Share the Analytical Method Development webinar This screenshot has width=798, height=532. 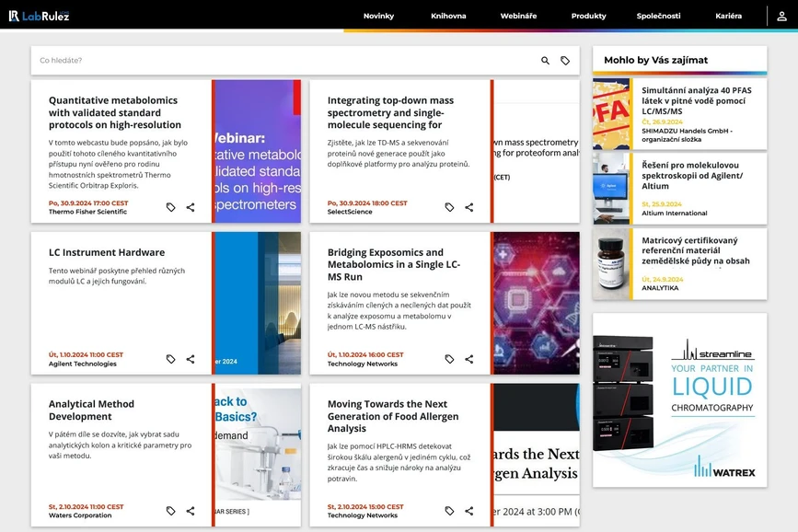pos(191,511)
